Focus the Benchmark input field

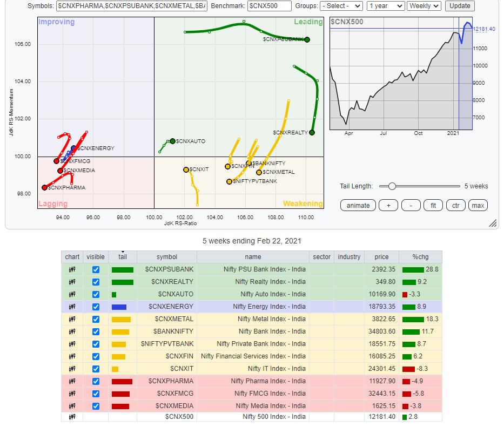coord(270,6)
